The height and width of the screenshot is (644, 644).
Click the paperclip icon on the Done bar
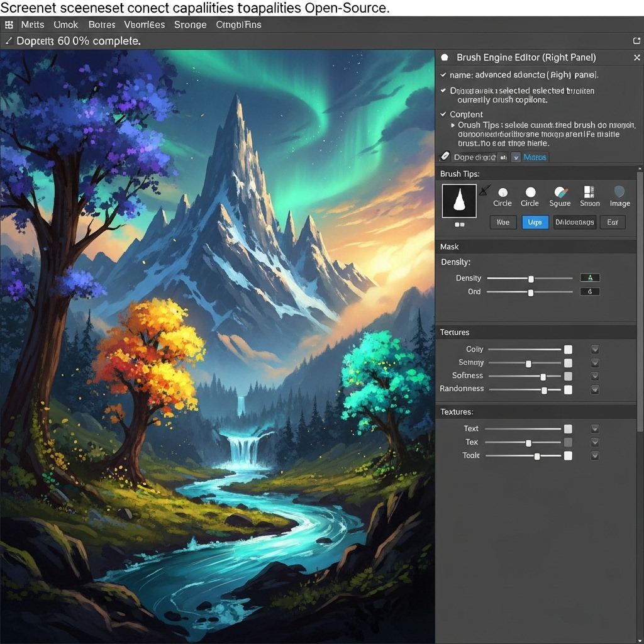[445, 157]
